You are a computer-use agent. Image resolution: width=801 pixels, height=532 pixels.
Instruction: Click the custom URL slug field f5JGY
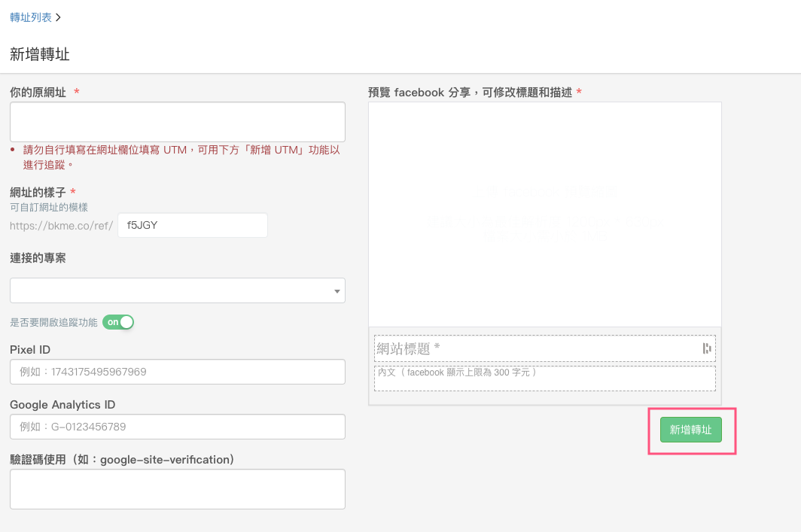(x=193, y=225)
